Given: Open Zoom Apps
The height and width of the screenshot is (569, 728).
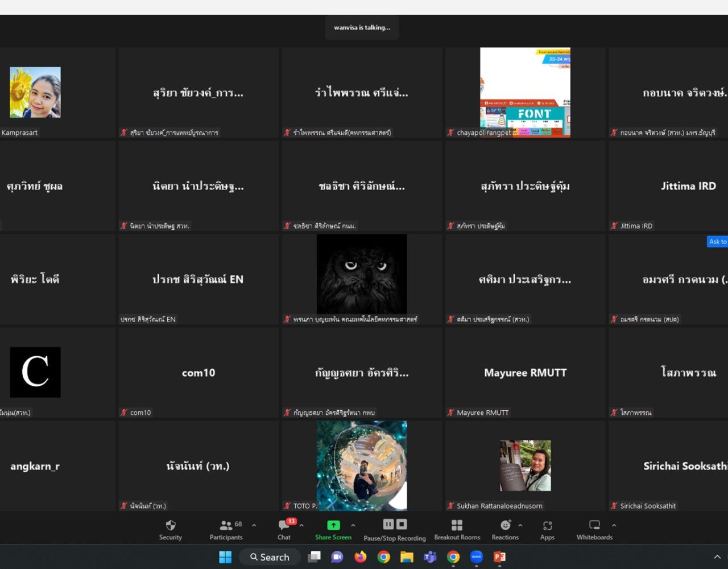Looking at the screenshot, I should 547,530.
